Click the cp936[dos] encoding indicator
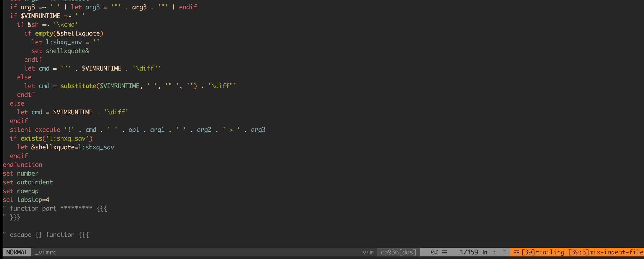This screenshot has width=644, height=259. point(398,252)
